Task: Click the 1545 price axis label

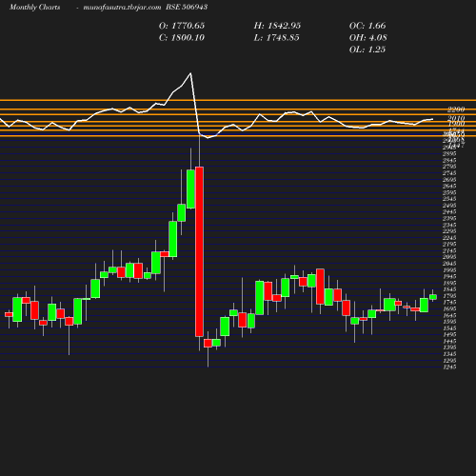Action: pyautogui.click(x=449, y=328)
